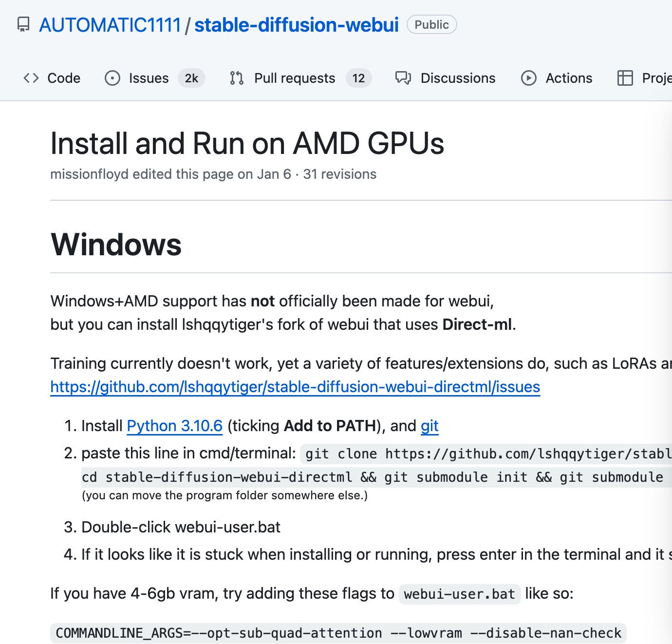Click the Discussions speech-bubble icon

point(403,78)
